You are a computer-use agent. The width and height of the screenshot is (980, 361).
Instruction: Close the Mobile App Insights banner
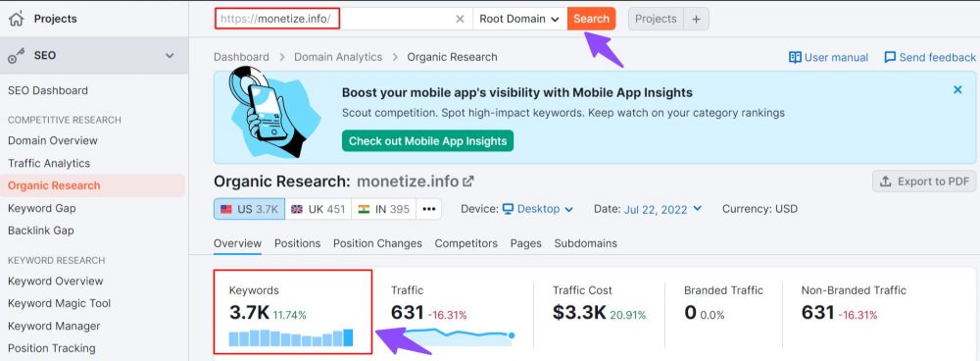pos(957,90)
